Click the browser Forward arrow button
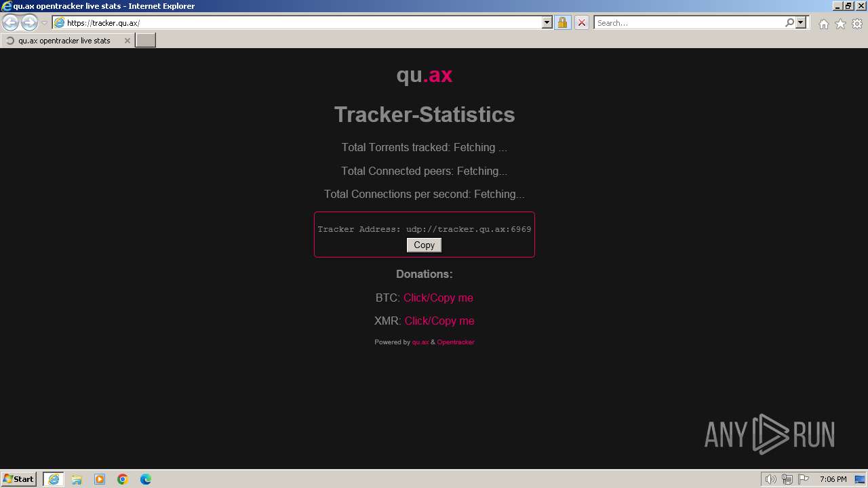Screen dimensions: 868x488 [29, 22]
